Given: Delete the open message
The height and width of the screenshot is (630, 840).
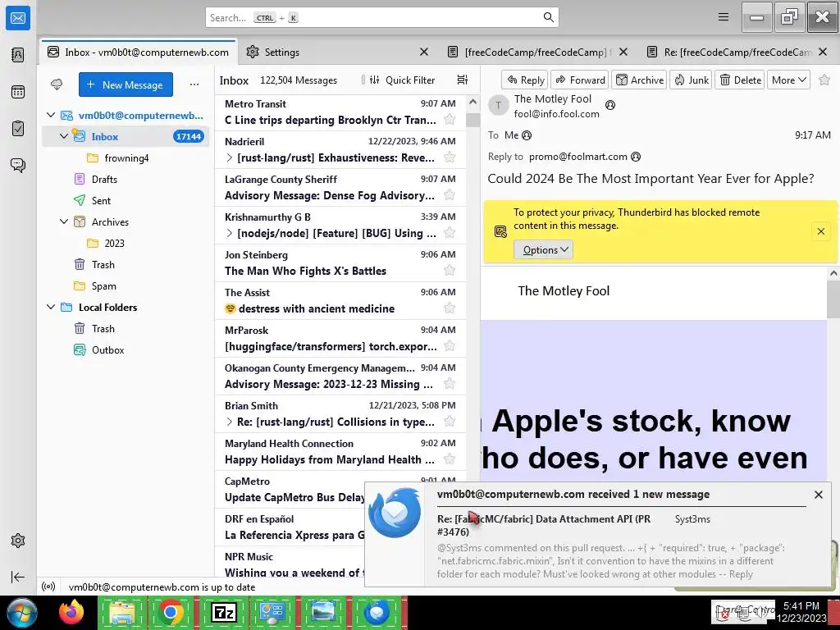Looking at the screenshot, I should (x=740, y=80).
